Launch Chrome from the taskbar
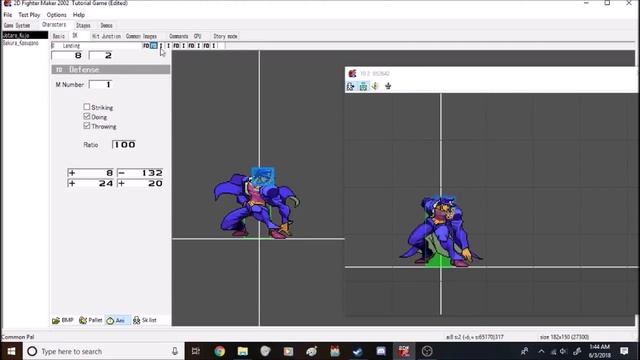Screen dimensions: 640x360 point(220,351)
